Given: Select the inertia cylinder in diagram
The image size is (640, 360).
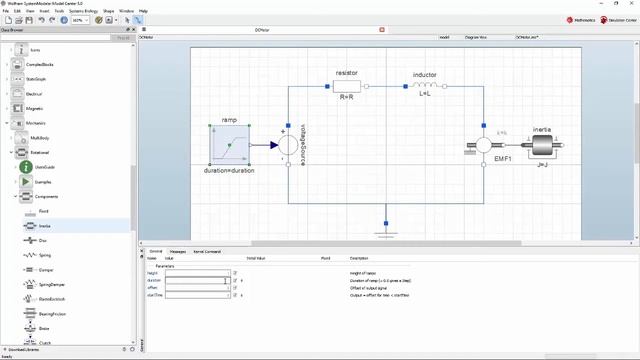Looking at the screenshot, I should point(542,145).
